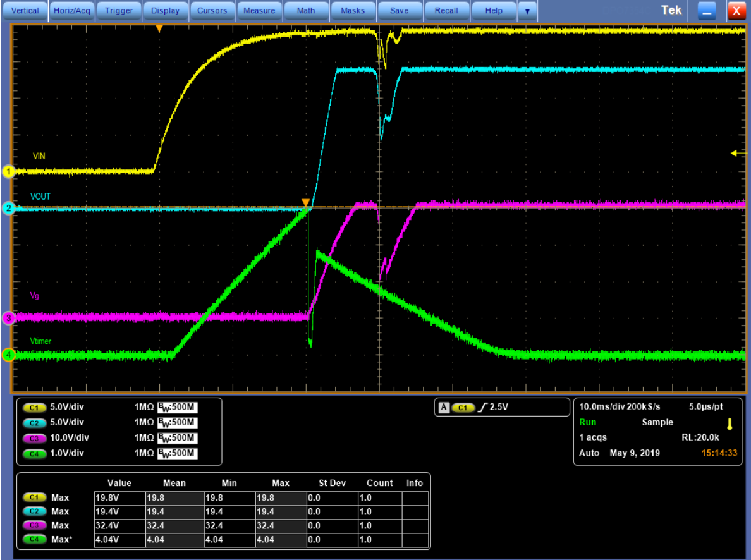
Task: Click the C4 Max measurement badge
Action: point(34,539)
